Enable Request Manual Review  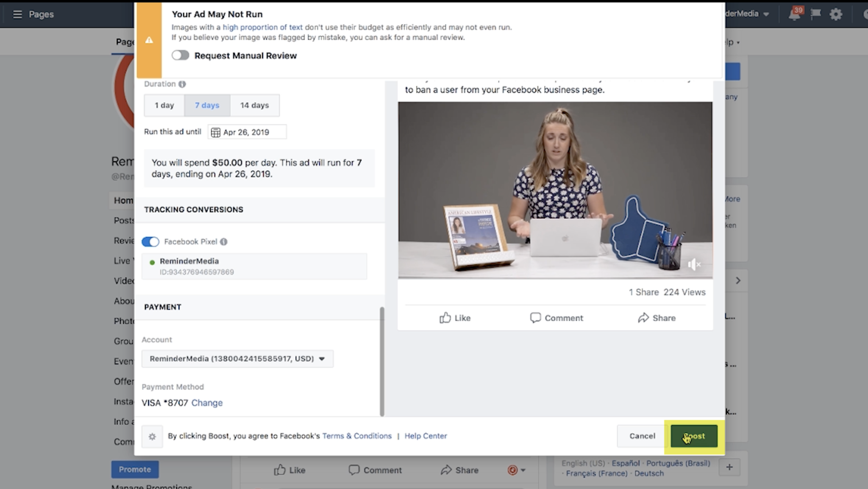[180, 55]
